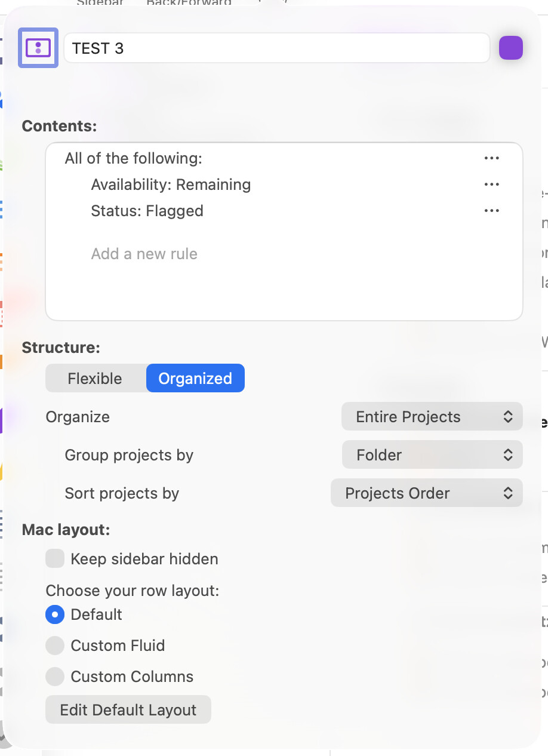Open the ellipsis menu for Status: Flagged
This screenshot has width=548, height=756.
491,211
